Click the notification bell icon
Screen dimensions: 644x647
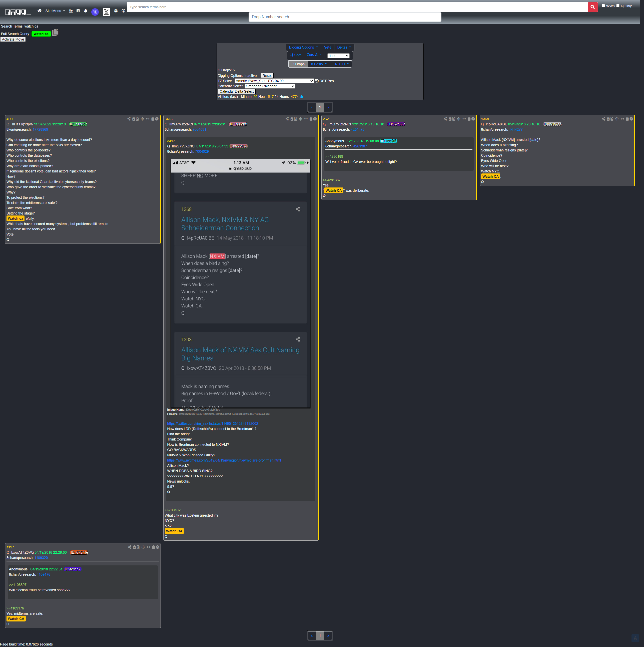[x=86, y=11]
